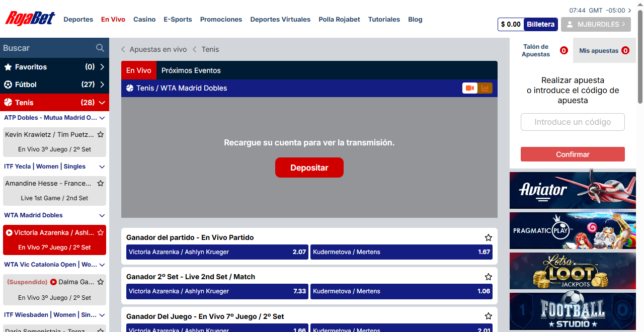Favorite the Ganador del partido market
This screenshot has height=332, width=644.
pos(488,237)
